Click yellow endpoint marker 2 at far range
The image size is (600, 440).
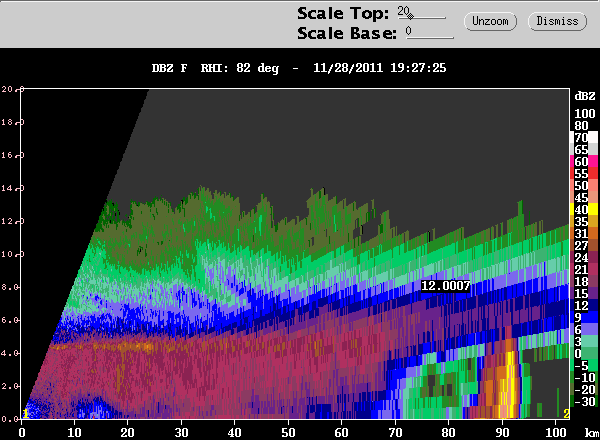click(x=566, y=414)
